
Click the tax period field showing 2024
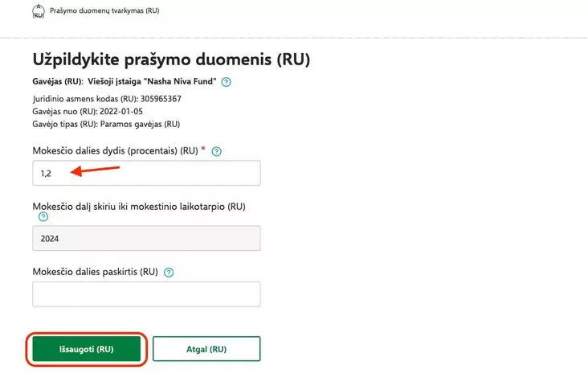coord(146,238)
